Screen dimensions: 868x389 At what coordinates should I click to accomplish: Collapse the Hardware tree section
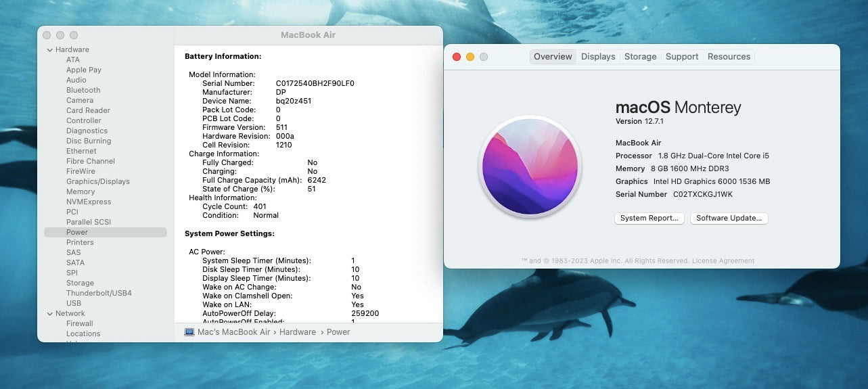tap(49, 50)
